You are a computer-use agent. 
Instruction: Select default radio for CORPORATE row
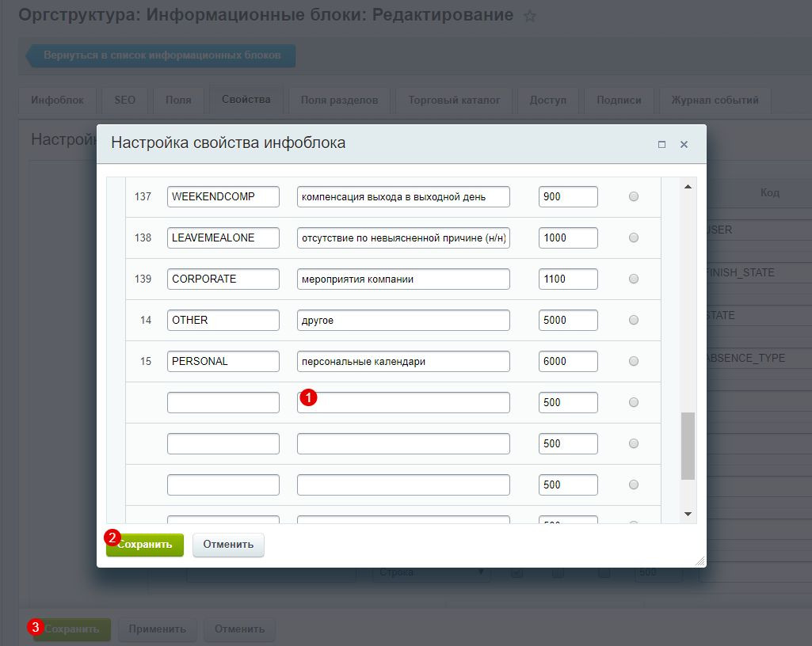pyautogui.click(x=633, y=279)
